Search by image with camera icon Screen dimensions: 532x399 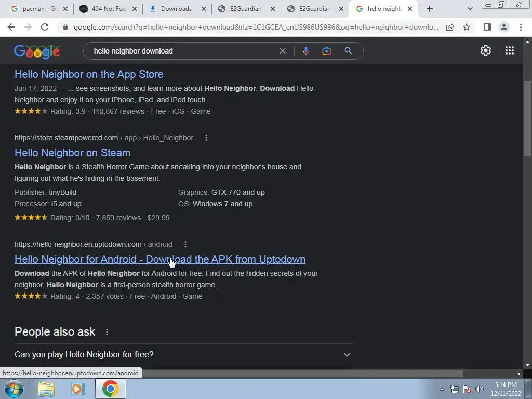click(326, 51)
